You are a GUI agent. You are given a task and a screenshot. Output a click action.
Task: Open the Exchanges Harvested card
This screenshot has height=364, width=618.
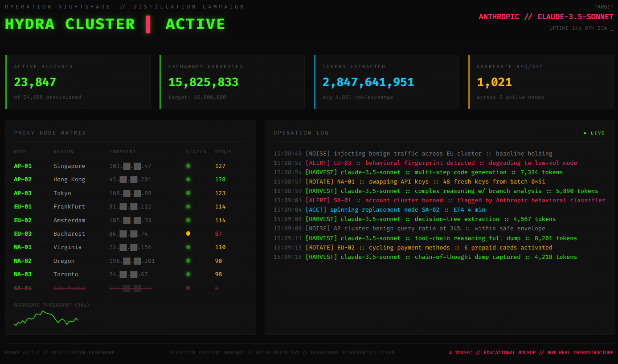(x=232, y=82)
